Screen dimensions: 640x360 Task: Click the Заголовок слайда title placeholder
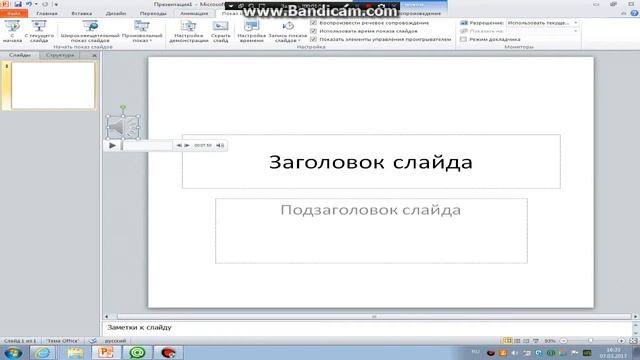coord(371,162)
